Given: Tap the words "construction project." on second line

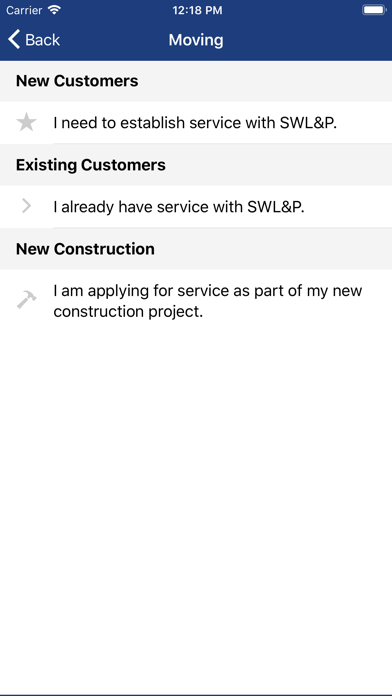Looking at the screenshot, I should click(x=128, y=312).
